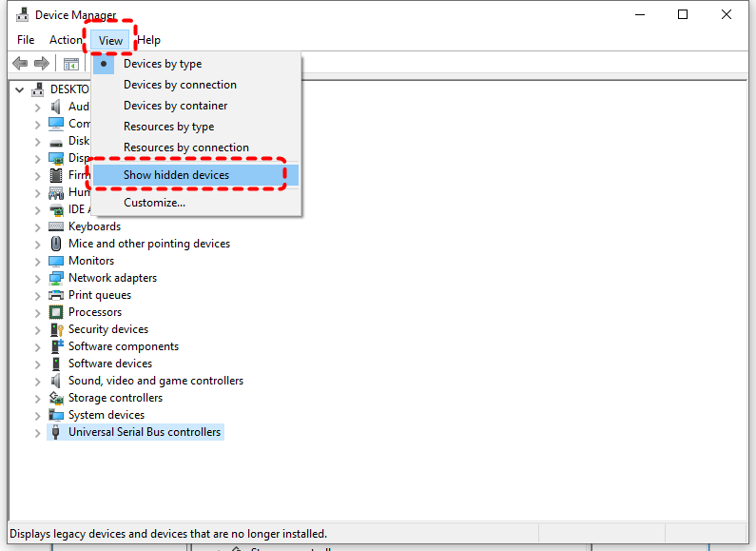Click the Human Interface Devices icon

click(56, 192)
